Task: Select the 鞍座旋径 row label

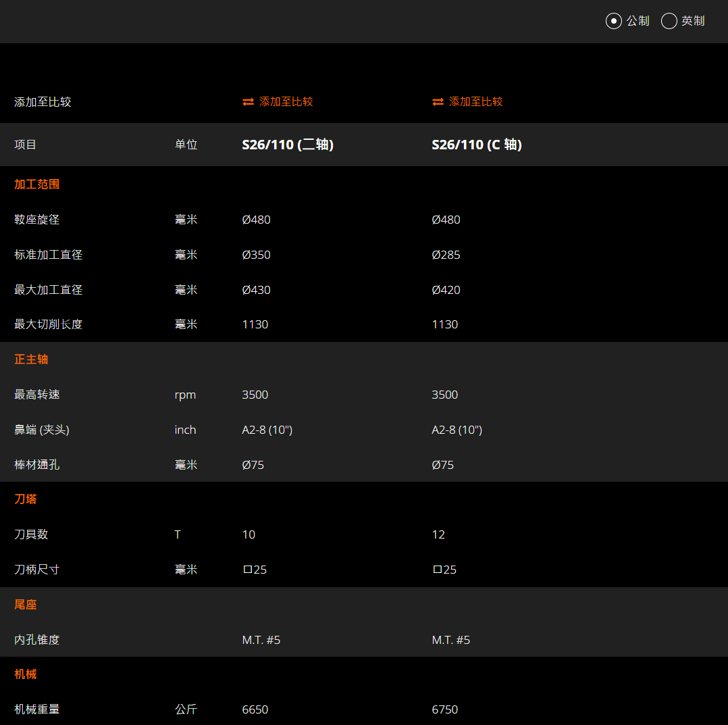Action: [36, 220]
